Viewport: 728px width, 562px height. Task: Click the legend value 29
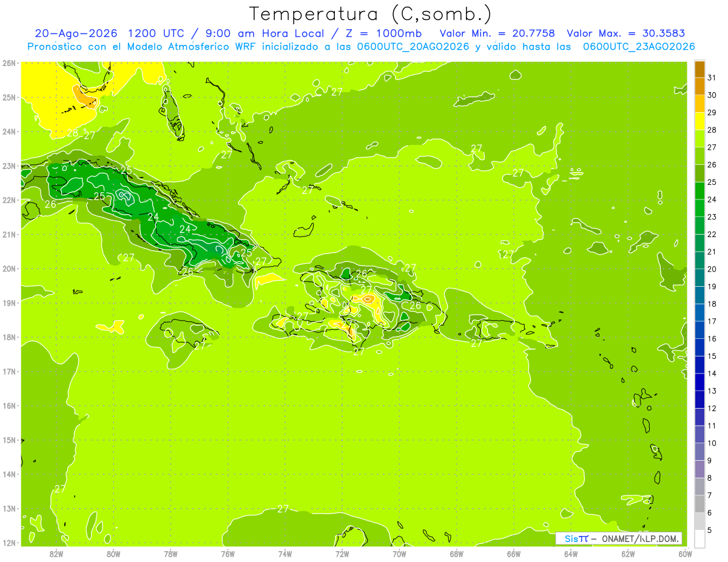coord(712,113)
